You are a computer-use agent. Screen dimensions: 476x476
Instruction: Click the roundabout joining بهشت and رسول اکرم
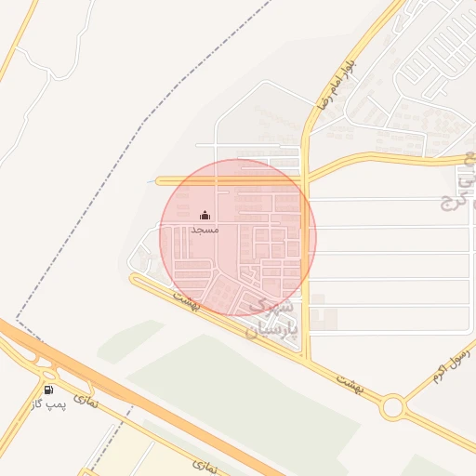pyautogui.click(x=392, y=407)
